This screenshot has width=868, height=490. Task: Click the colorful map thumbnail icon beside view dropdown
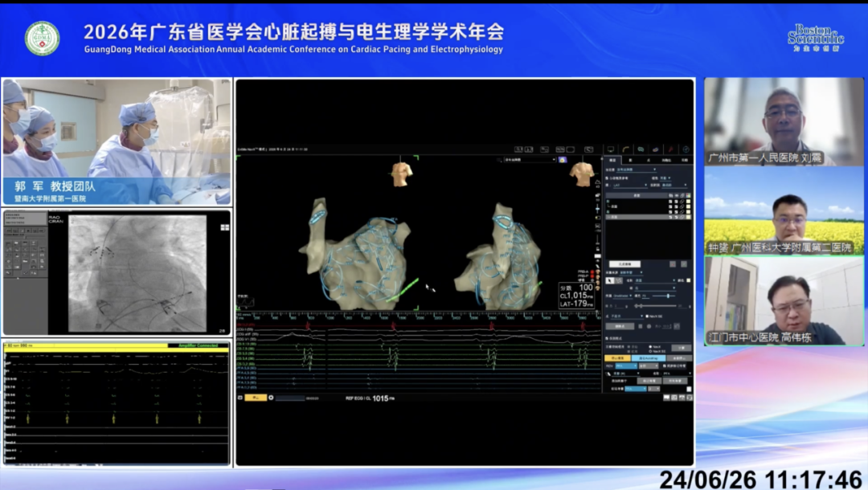(563, 160)
